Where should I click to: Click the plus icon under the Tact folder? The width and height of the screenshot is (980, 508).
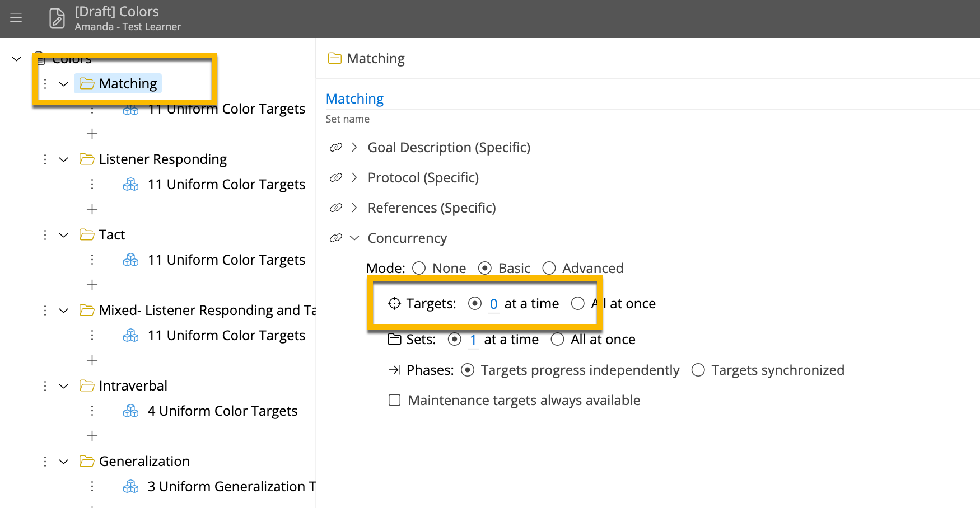click(x=92, y=285)
